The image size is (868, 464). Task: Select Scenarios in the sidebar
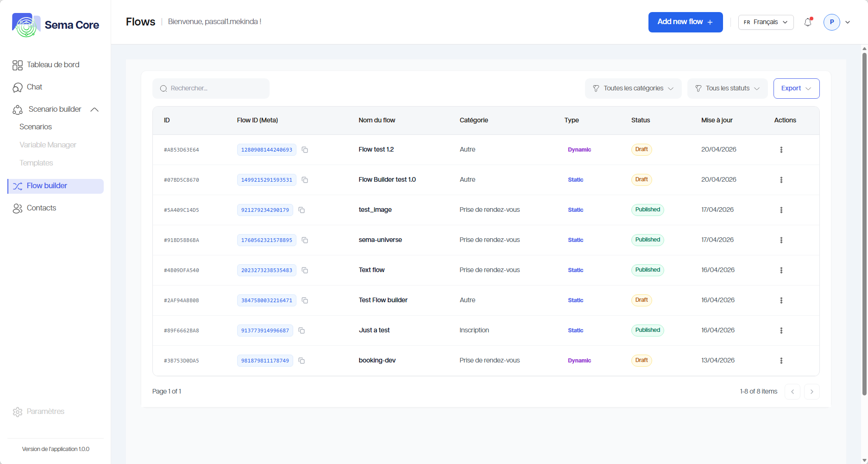[36, 127]
